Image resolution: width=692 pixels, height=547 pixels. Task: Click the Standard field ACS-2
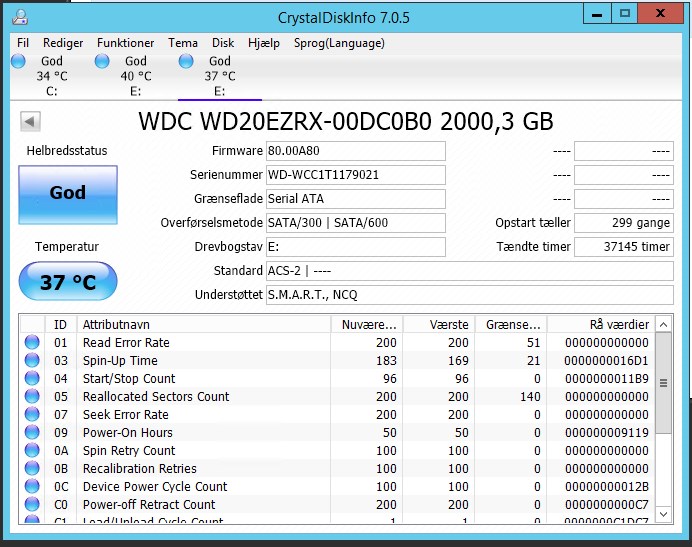[470, 271]
